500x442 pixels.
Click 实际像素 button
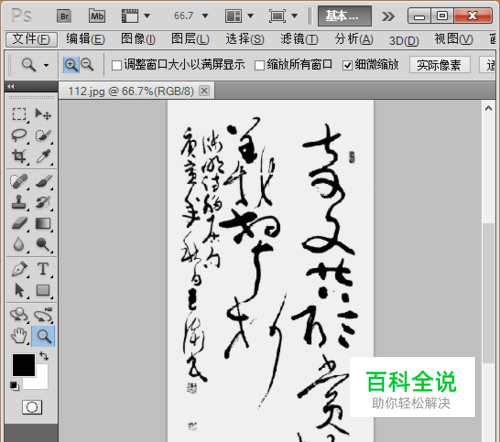439,65
